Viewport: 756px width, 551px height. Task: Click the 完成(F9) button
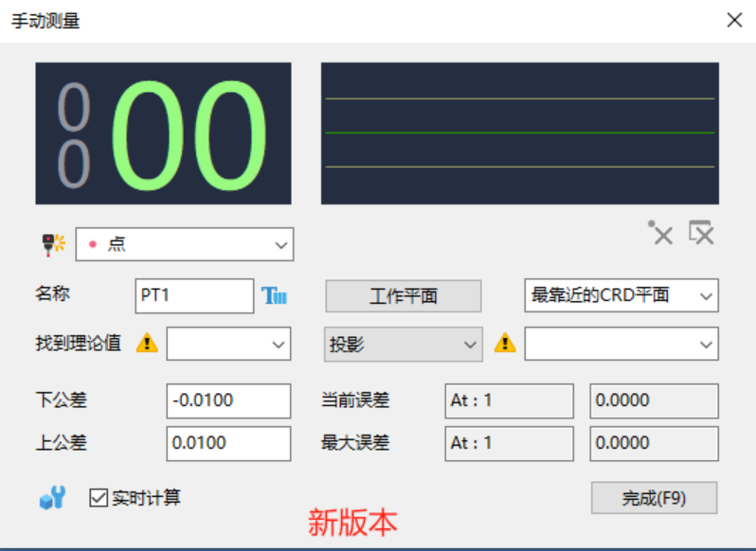point(655,498)
